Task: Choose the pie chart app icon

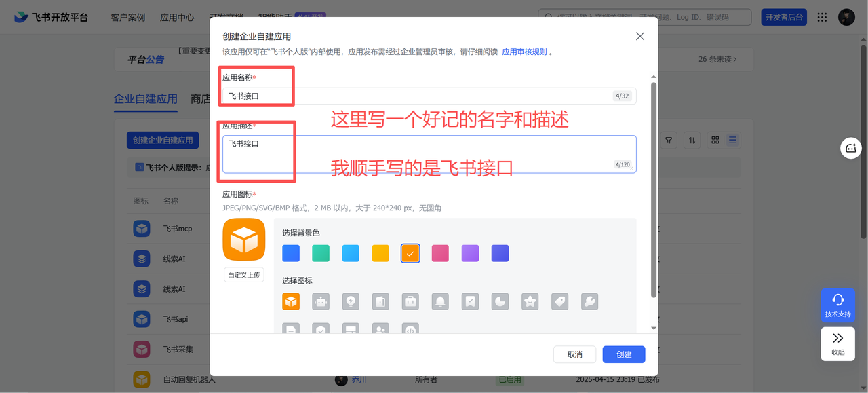Action: point(500,301)
